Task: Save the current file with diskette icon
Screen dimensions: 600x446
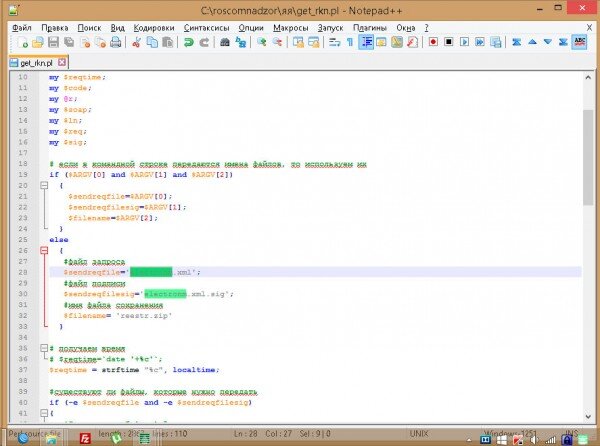Action: click(54, 42)
